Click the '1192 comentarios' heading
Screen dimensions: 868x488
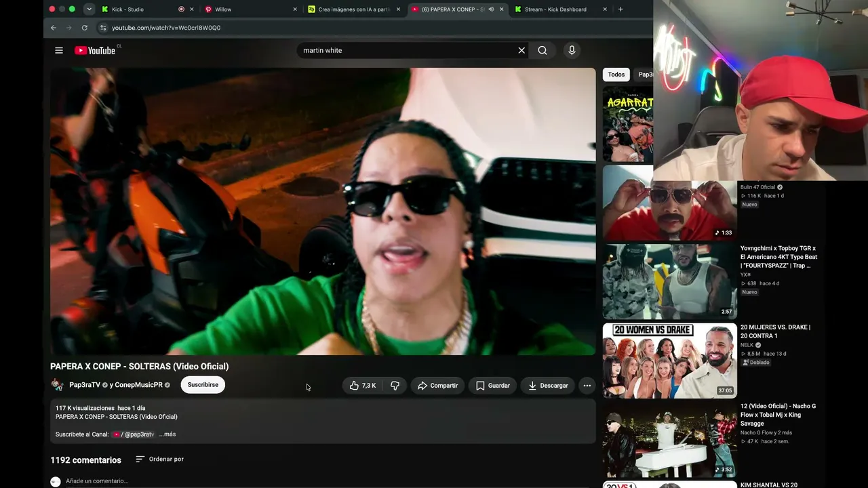[85, 460]
